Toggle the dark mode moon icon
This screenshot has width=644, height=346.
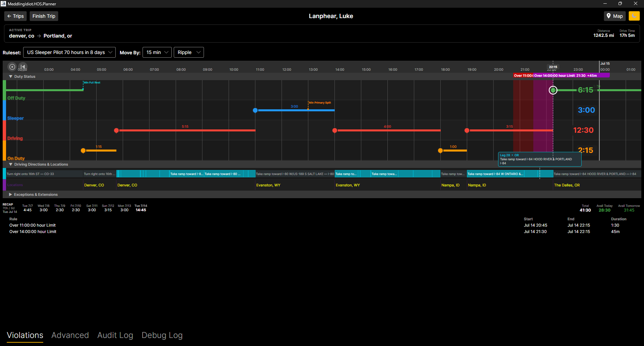634,16
